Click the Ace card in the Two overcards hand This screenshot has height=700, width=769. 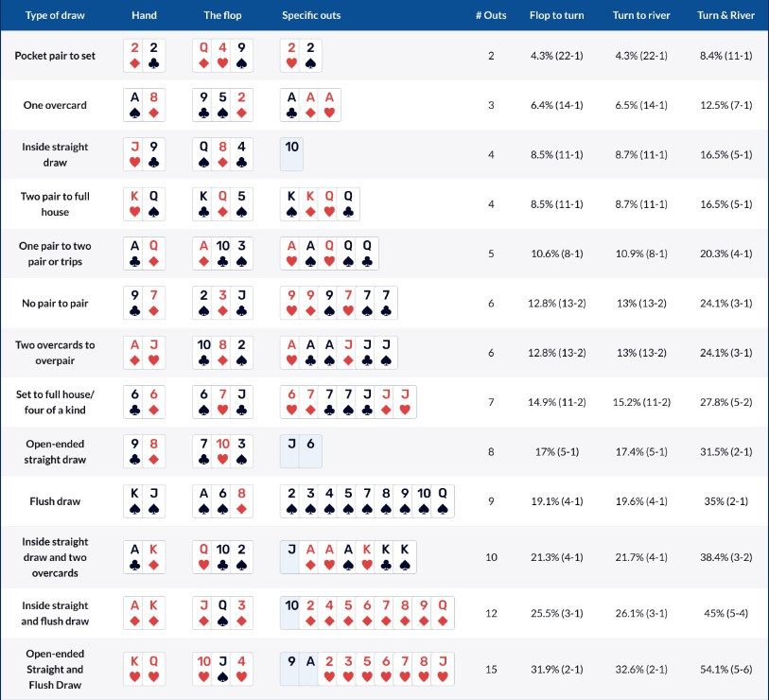[x=135, y=353]
